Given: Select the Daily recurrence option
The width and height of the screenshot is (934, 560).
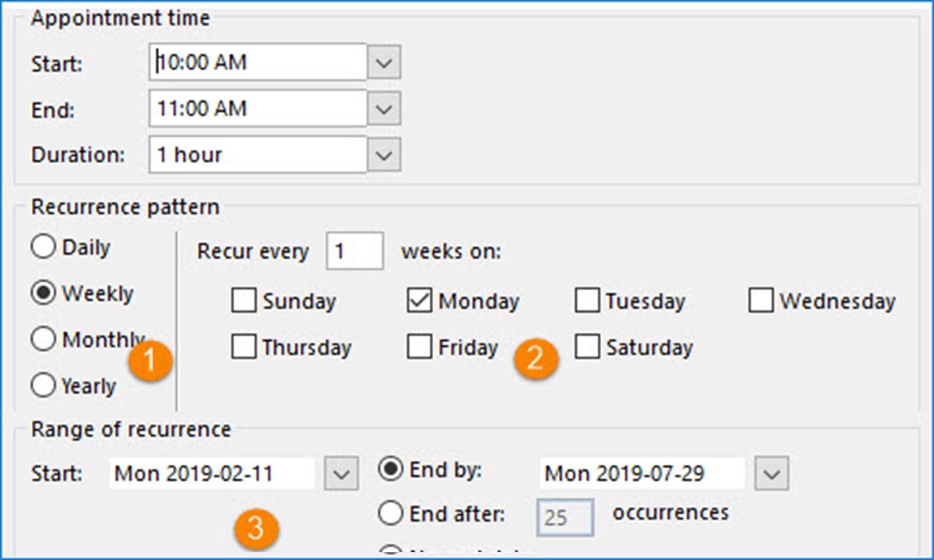Looking at the screenshot, I should click(44, 247).
